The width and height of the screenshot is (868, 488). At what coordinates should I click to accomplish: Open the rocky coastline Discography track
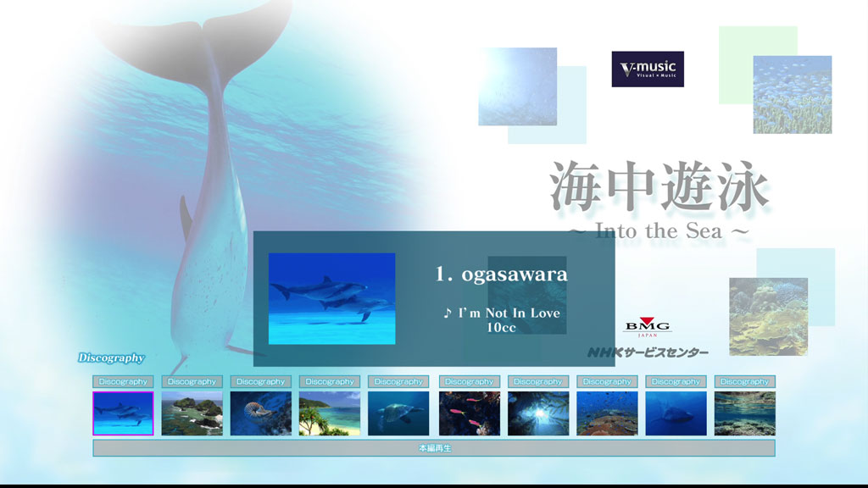pyautogui.click(x=191, y=414)
